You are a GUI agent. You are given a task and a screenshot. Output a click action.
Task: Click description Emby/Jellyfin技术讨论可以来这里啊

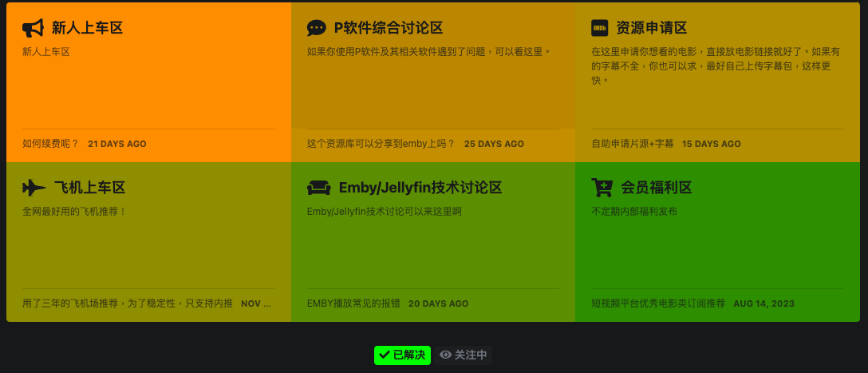pos(385,212)
